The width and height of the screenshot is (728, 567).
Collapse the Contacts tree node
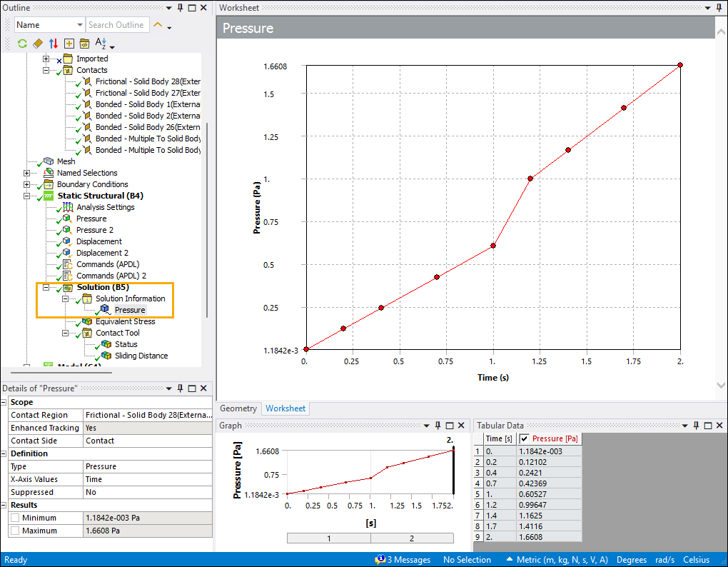[x=46, y=70]
